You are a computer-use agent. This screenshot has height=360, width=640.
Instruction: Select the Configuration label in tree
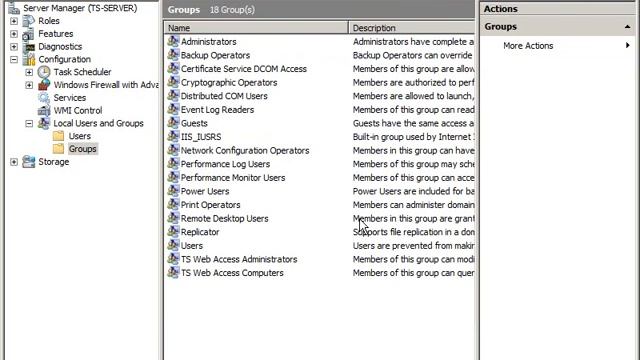(x=64, y=59)
